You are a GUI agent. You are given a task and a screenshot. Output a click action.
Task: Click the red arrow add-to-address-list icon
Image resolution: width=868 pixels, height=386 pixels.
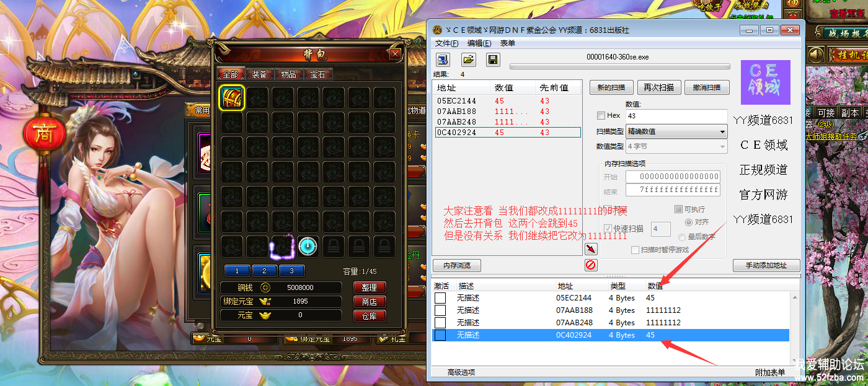coord(591,248)
